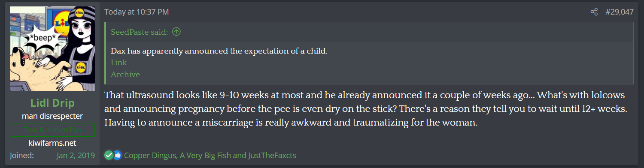This screenshot has height=168, width=644.
Task: Click the blue thumbs-up reaction icon
Action: coord(117,155)
